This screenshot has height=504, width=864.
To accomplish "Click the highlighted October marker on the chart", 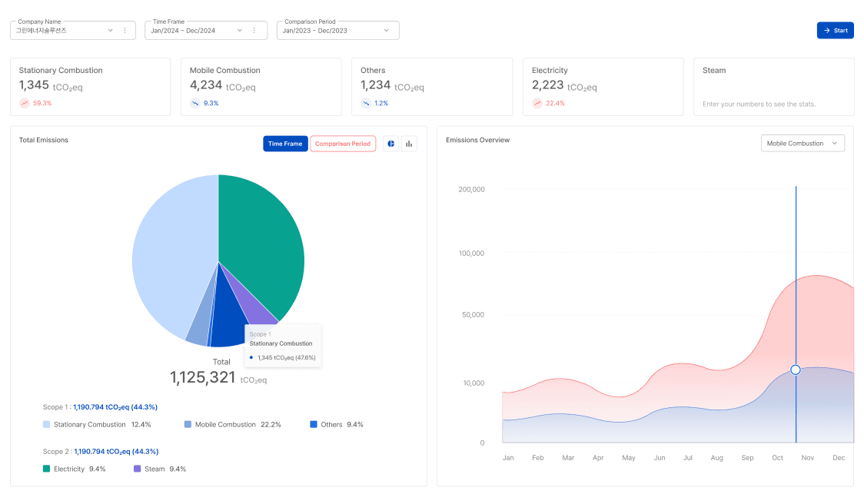I will (795, 370).
